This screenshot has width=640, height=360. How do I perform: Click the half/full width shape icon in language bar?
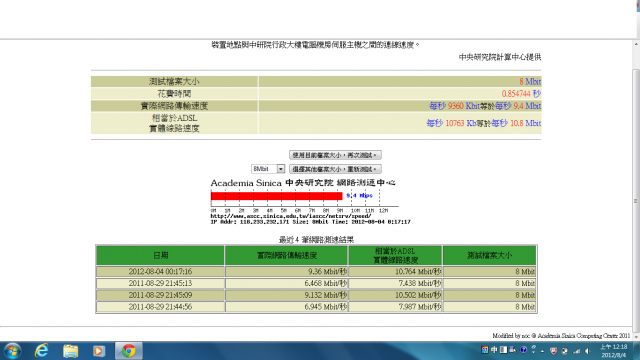tap(503, 350)
